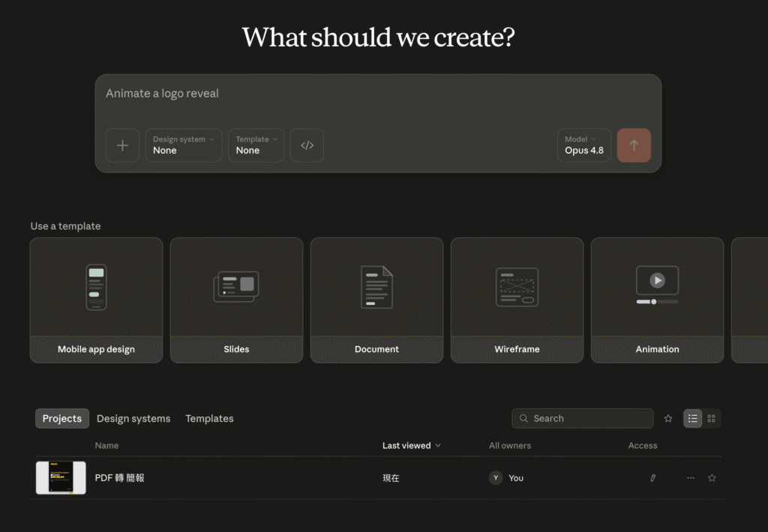The width and height of the screenshot is (768, 532).
Task: Open the Design system dropdown
Action: click(x=184, y=145)
